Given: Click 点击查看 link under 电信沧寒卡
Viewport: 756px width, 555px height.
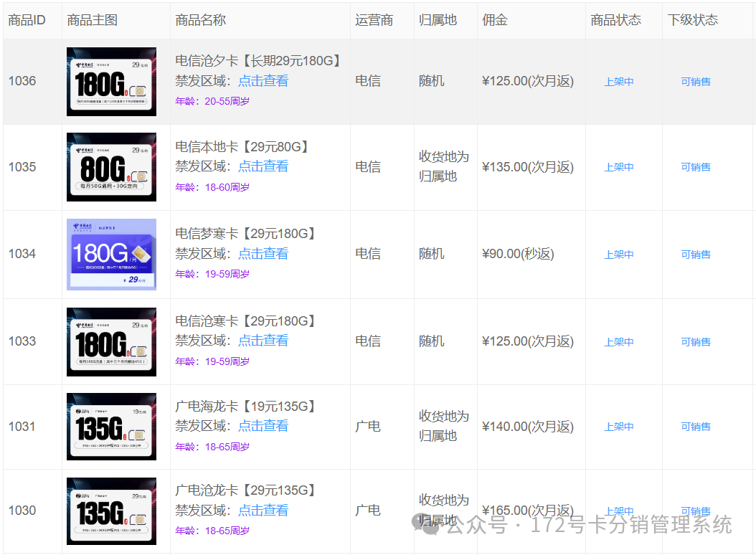Looking at the screenshot, I should coord(263,341).
